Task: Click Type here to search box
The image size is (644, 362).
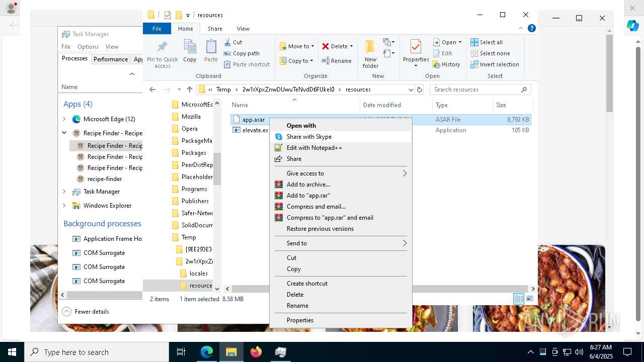Action: coord(97,352)
